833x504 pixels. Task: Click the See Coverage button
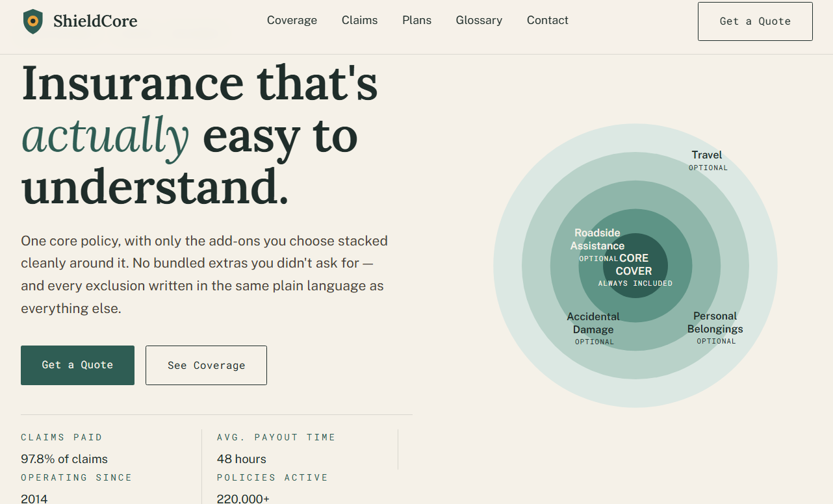point(206,365)
